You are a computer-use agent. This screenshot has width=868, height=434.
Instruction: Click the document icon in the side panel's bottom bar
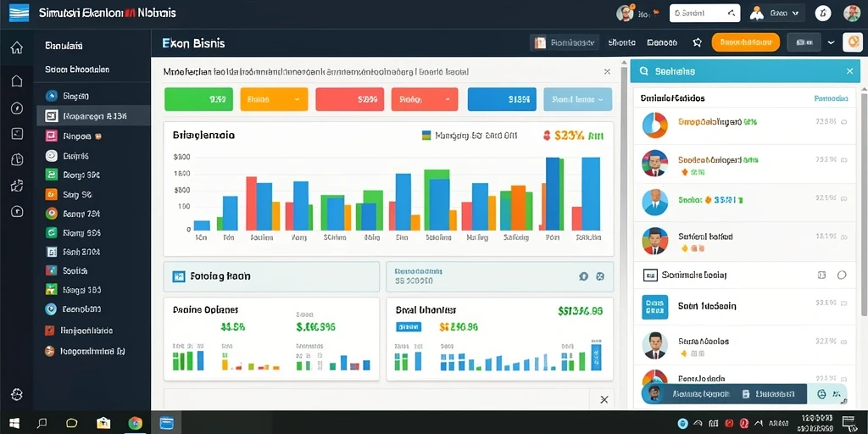click(x=746, y=394)
